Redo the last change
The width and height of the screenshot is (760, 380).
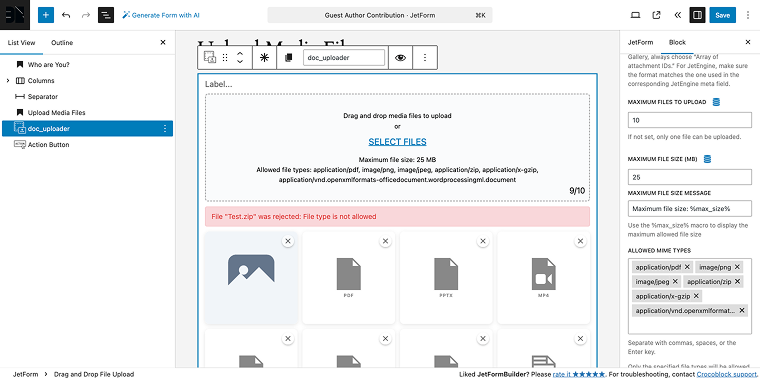coord(86,15)
